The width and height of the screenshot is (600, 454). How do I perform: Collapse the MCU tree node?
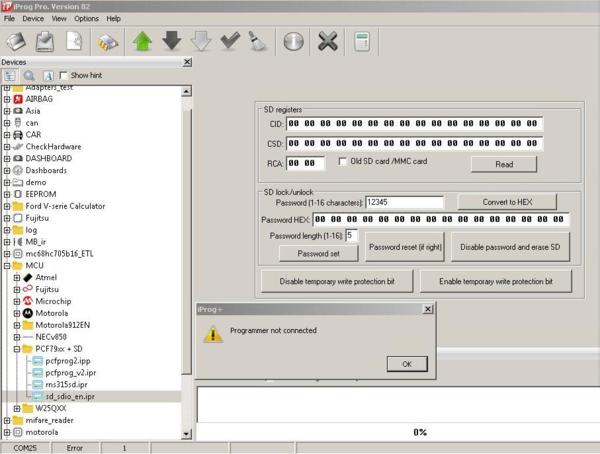(7, 267)
